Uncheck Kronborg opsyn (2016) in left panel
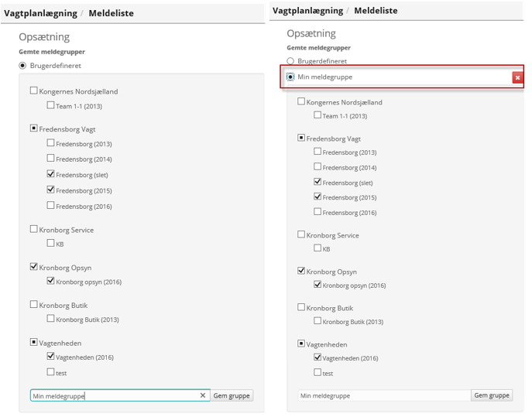Image resolution: width=532 pixels, height=417 pixels. pyautogui.click(x=50, y=281)
